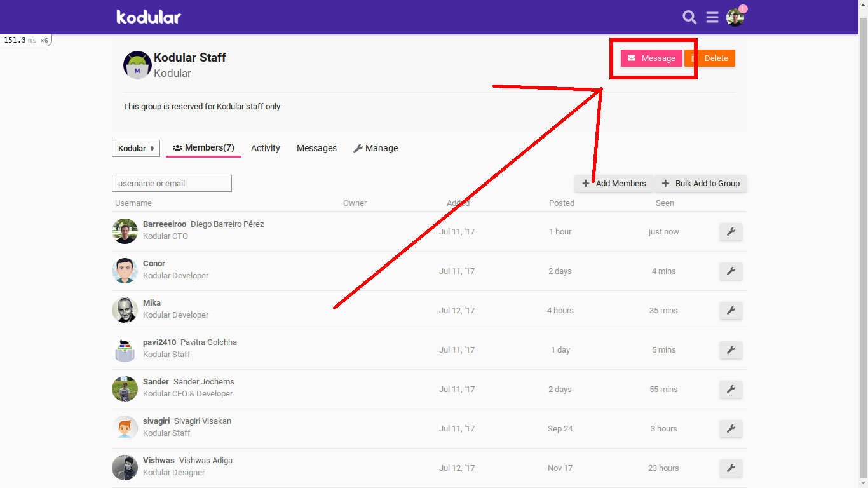868x488 pixels.
Task: Click the 'Kodular Staff' group title
Action: (x=190, y=57)
